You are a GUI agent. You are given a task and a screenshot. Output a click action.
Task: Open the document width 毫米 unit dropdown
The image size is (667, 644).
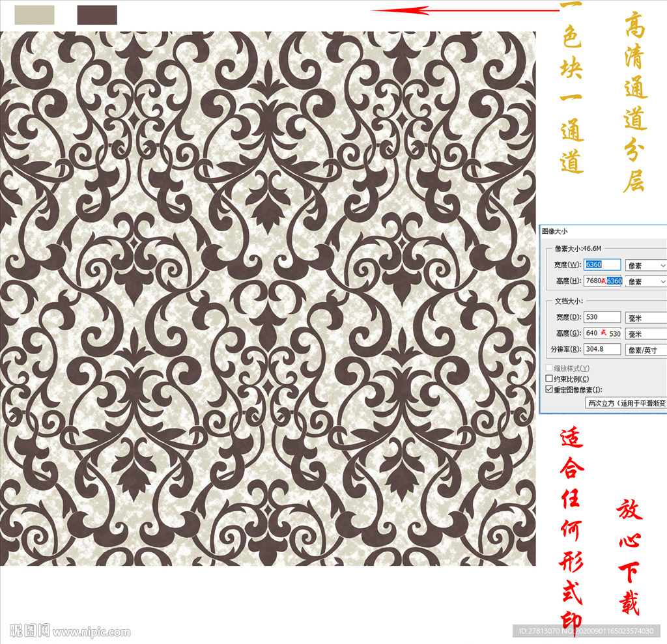[646, 318]
